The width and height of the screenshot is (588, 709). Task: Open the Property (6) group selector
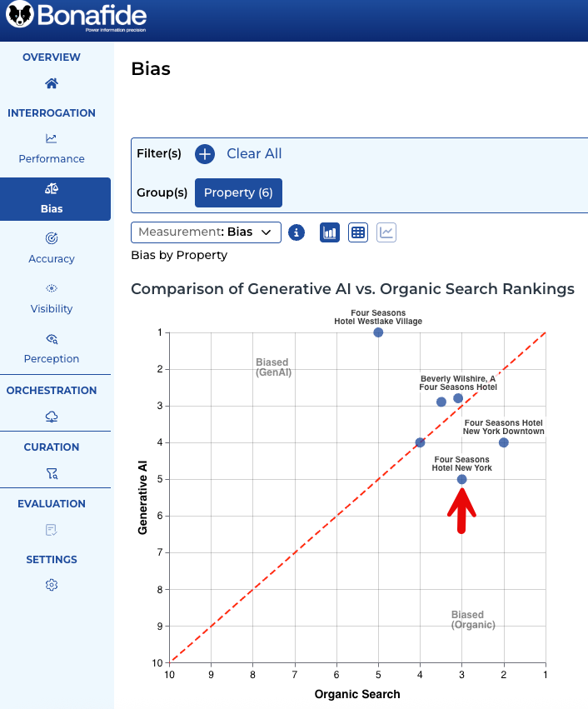click(x=238, y=192)
